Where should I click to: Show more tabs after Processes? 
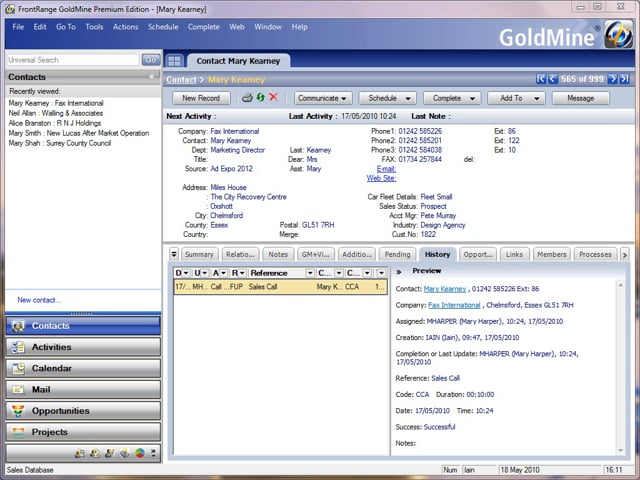pos(624,254)
